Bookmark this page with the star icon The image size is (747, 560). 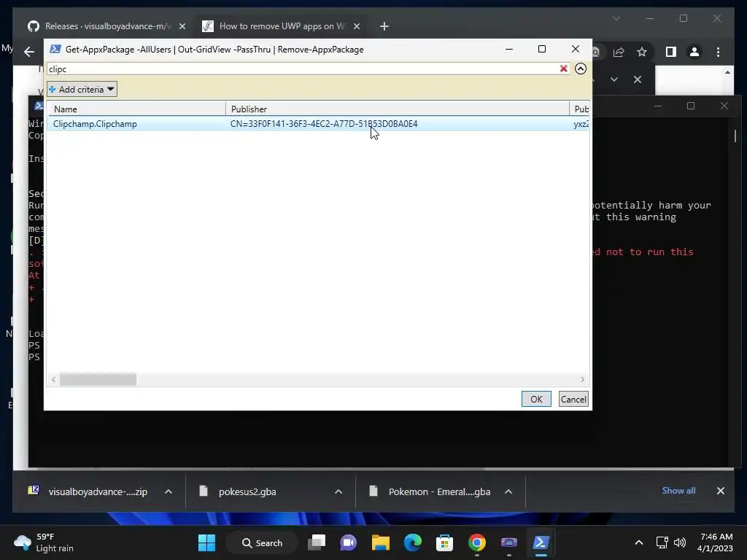[x=642, y=52]
